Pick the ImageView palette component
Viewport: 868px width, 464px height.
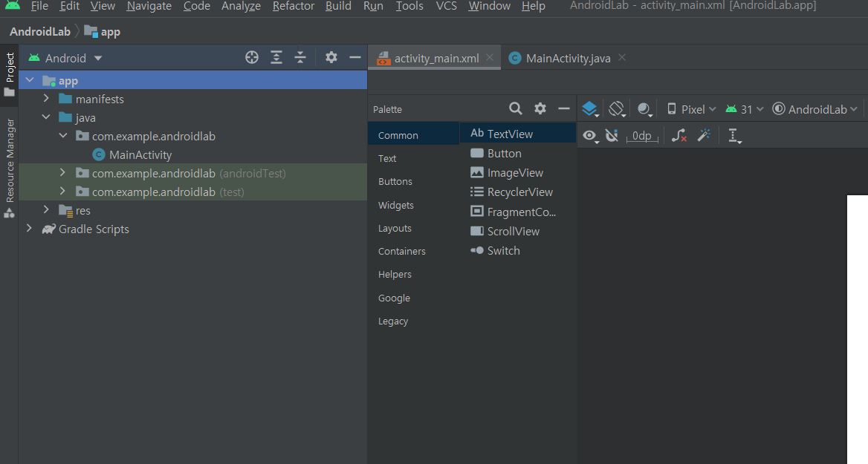click(518, 173)
